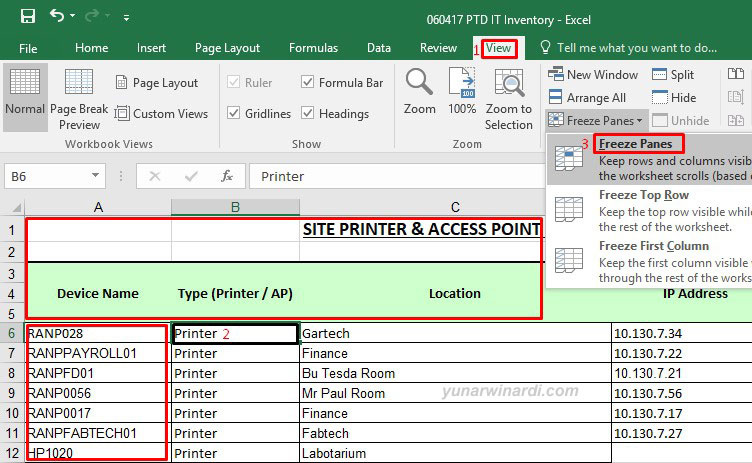Toggle the Headings checkbox
This screenshot has height=463, width=752.
coord(307,113)
